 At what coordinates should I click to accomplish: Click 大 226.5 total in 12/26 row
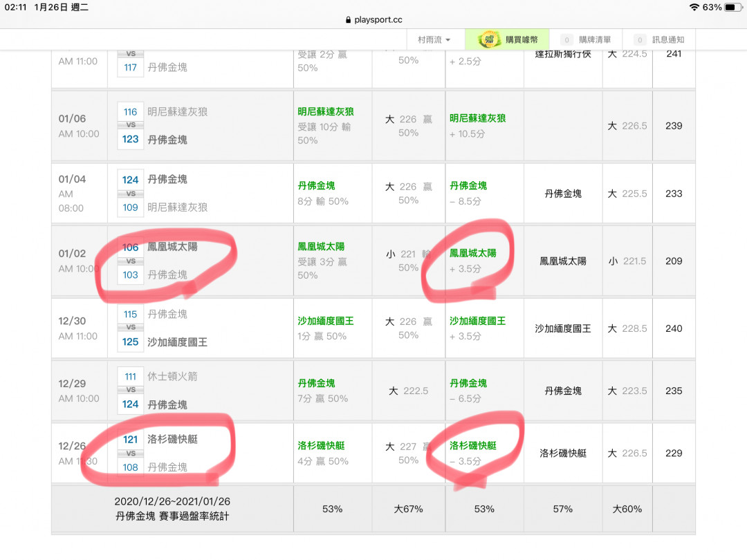click(x=627, y=454)
